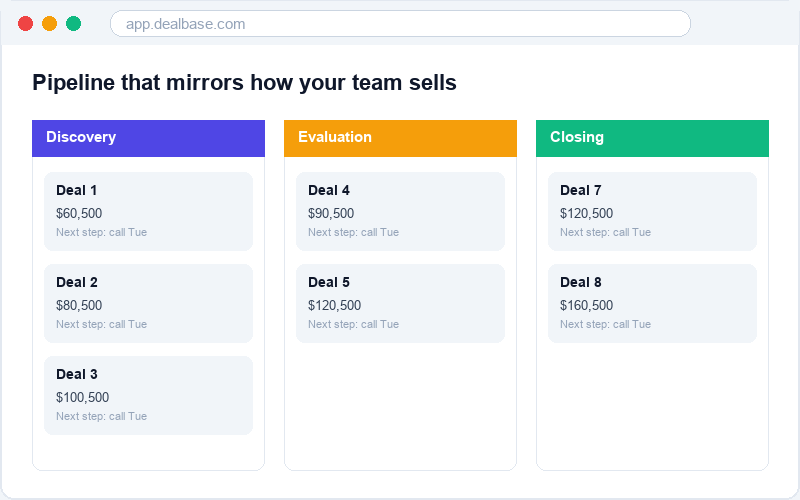Click the $80,500 amount
800x500 pixels.
(x=79, y=305)
